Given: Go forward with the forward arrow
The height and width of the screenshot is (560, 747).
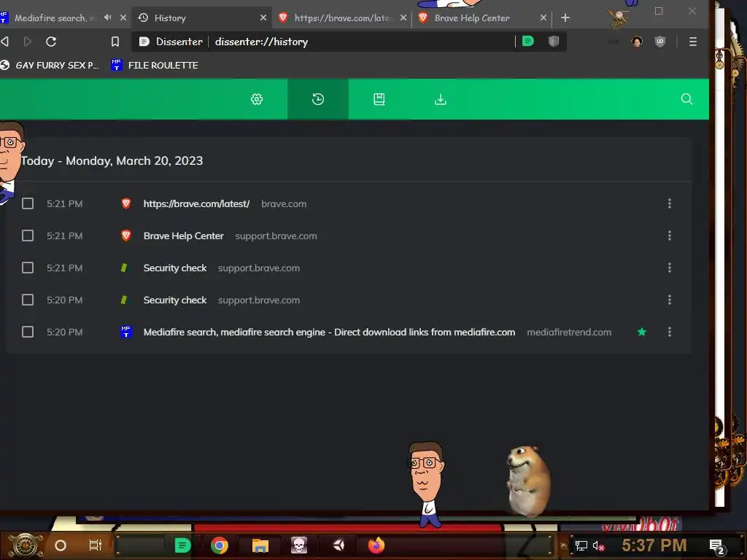Looking at the screenshot, I should click(28, 42).
